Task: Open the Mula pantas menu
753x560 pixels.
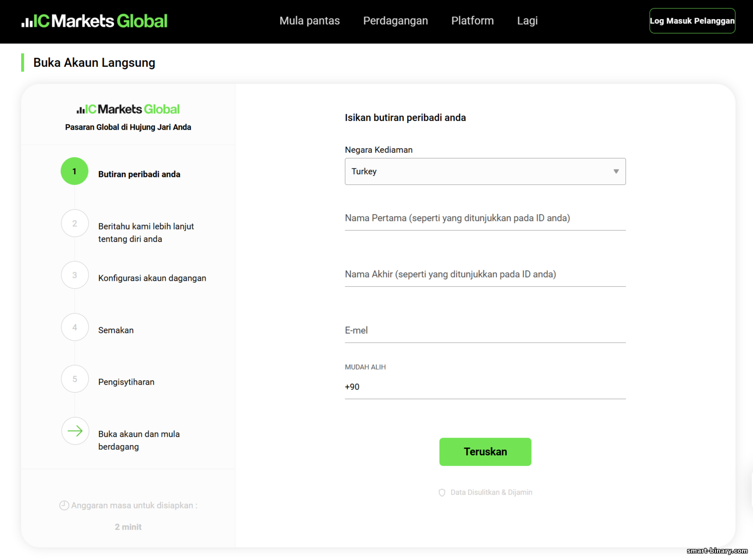Action: pos(309,21)
